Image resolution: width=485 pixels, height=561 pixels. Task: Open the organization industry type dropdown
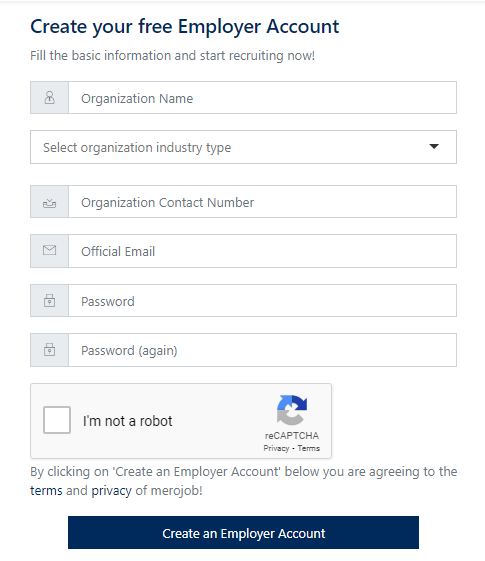(x=243, y=147)
